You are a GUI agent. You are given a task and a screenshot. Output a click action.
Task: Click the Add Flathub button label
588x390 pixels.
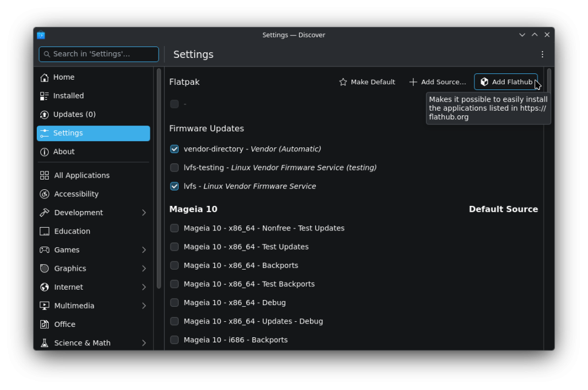click(512, 82)
